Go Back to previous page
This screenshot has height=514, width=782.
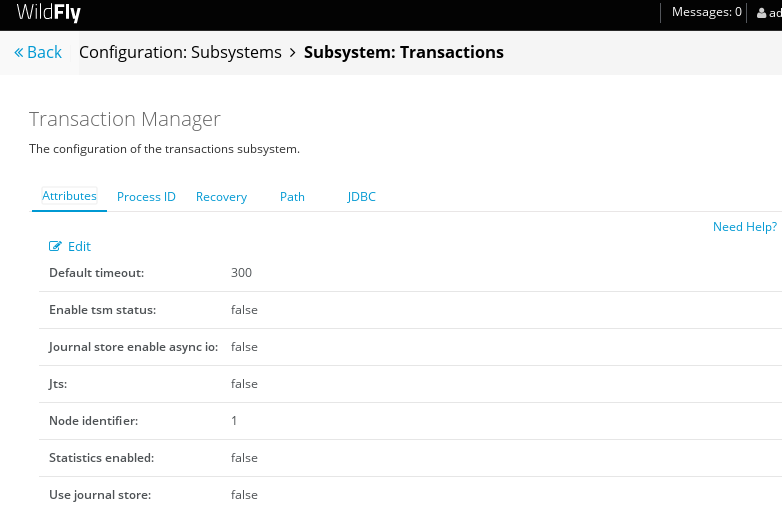(x=38, y=52)
